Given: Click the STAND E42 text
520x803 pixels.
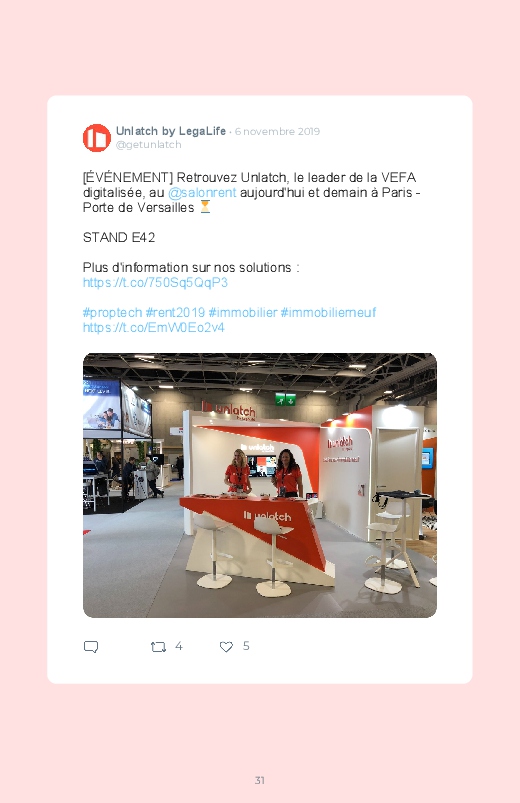Looking at the screenshot, I should pos(119,238).
